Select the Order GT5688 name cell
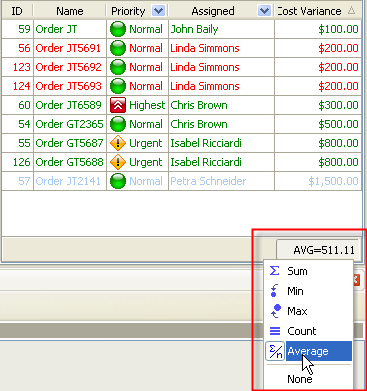This screenshot has height=391, width=367. (70, 162)
